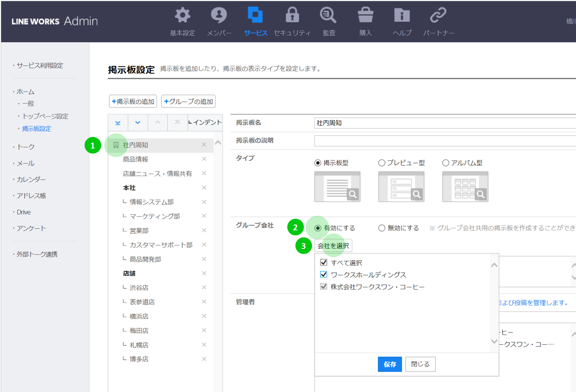Open the 基本設定 gear icon

pyautogui.click(x=182, y=16)
